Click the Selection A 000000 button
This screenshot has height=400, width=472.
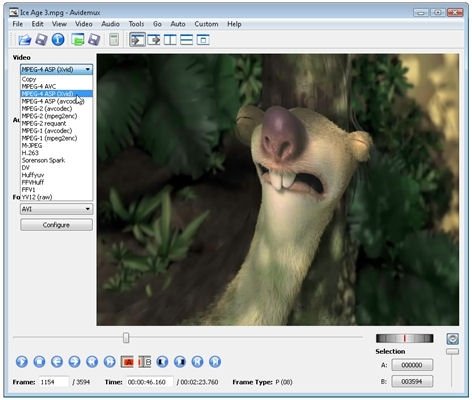coord(412,365)
